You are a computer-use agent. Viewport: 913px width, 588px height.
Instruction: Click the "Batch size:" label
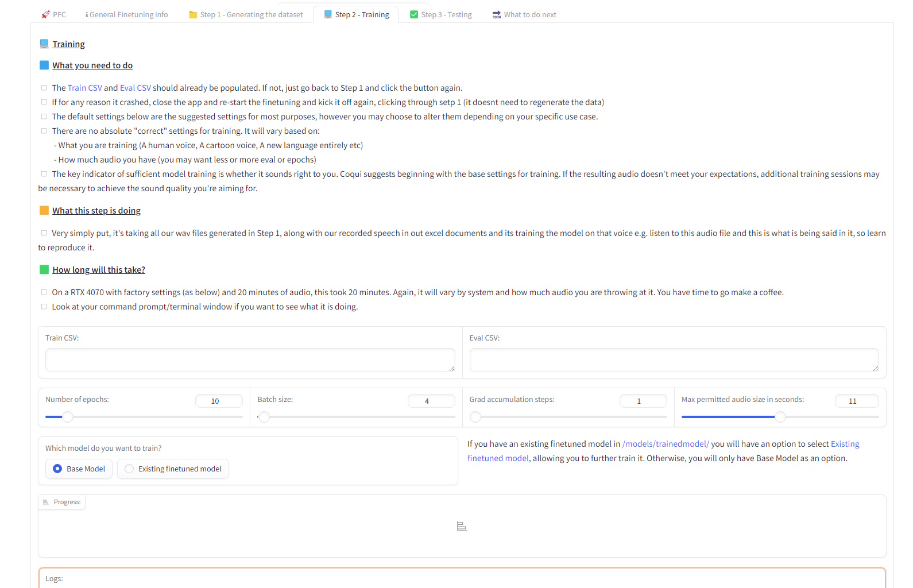(275, 400)
